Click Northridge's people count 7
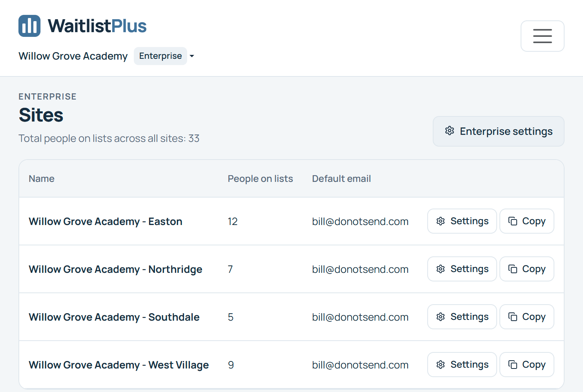 pyautogui.click(x=230, y=269)
